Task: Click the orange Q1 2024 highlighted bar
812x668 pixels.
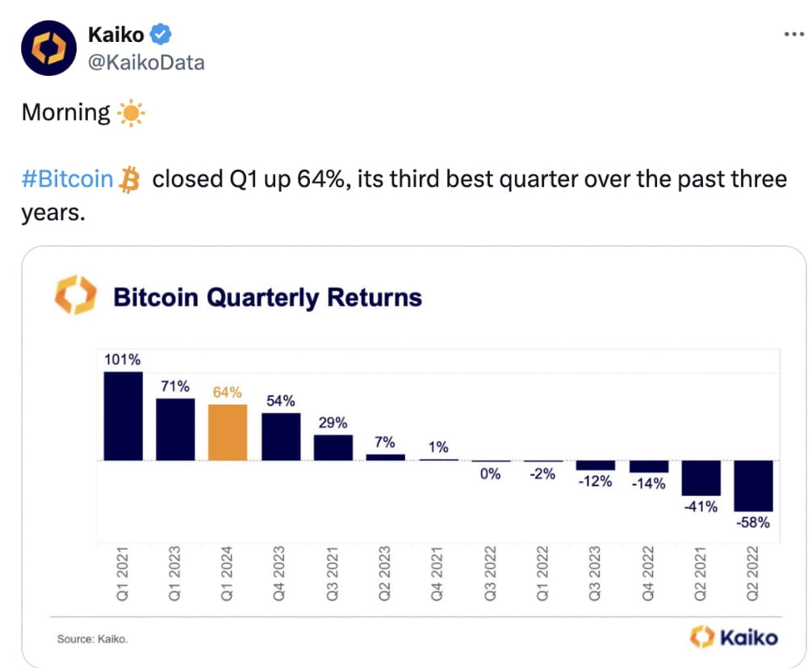Action: point(228,432)
